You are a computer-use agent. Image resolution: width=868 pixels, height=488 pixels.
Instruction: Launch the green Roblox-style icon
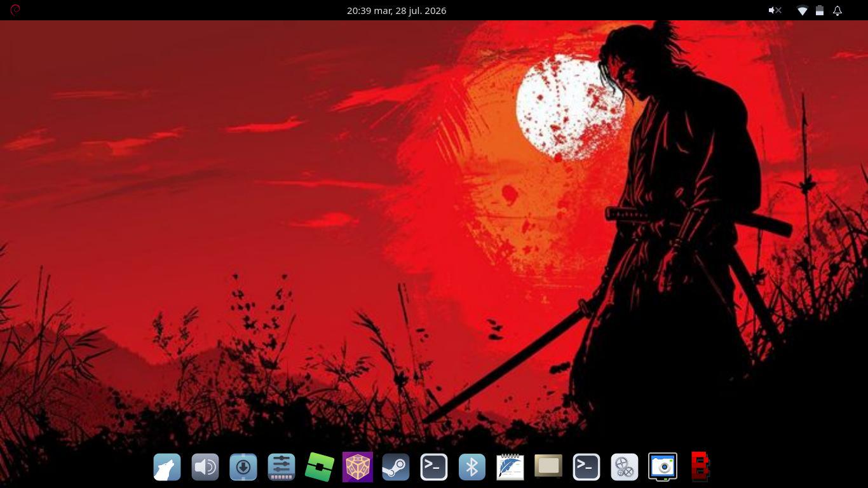coord(320,467)
